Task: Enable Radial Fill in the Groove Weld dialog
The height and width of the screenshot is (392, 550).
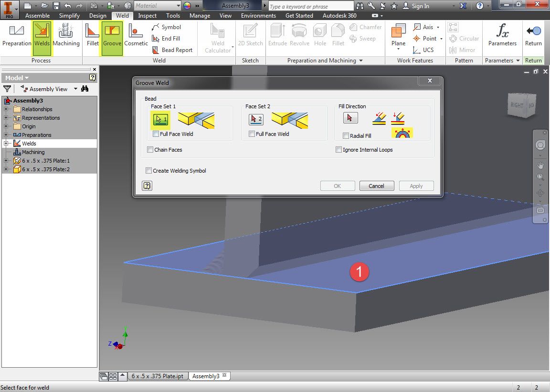Action: (x=346, y=136)
